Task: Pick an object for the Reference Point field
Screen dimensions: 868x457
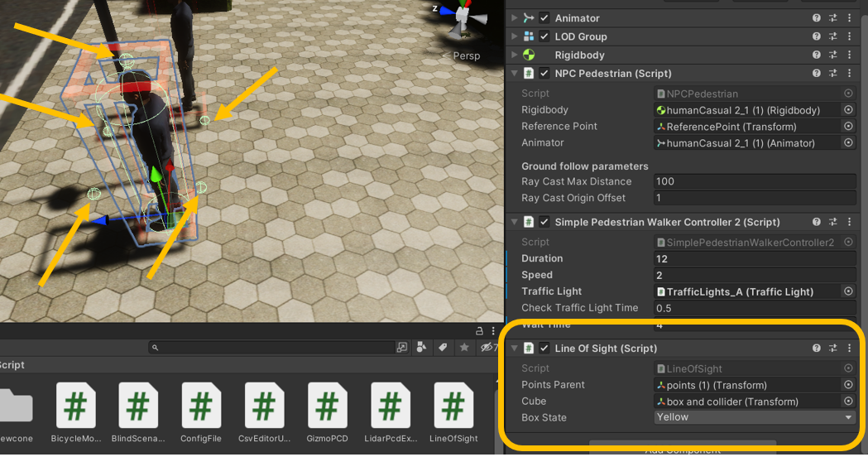Action: [x=848, y=127]
